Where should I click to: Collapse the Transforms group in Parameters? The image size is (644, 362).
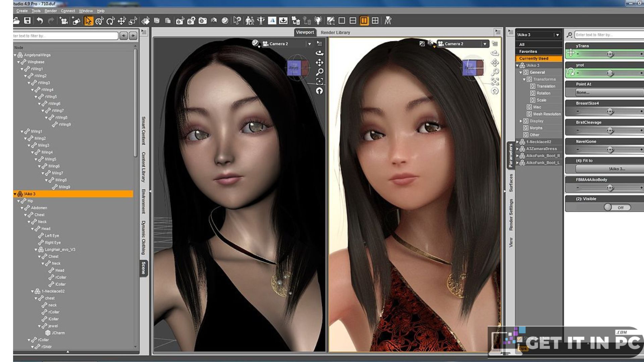(x=524, y=79)
